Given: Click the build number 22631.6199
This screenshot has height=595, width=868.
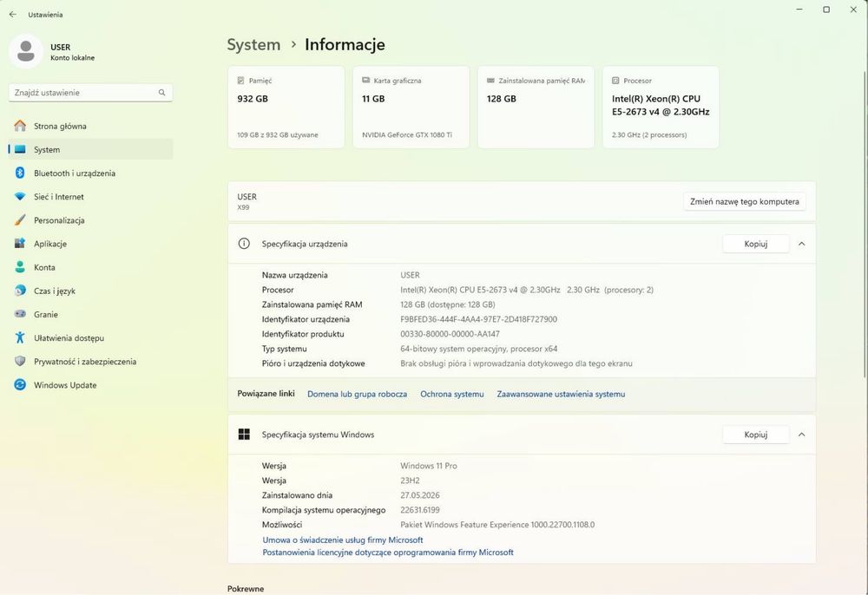Looking at the screenshot, I should click(x=419, y=510).
